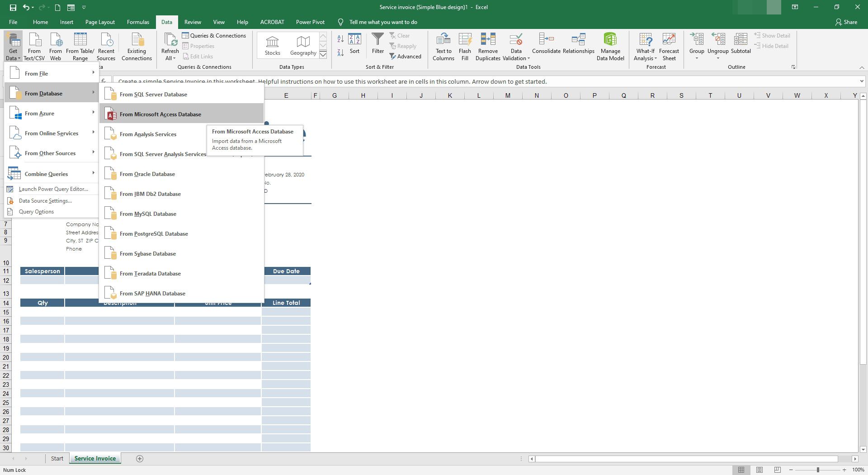The image size is (868, 475).
Task: Select the Stocks data type
Action: 272,46
